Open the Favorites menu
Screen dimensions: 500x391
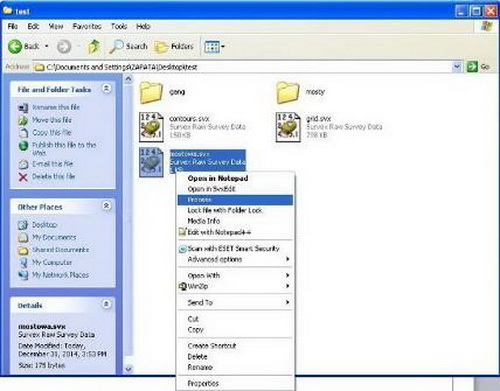(87, 26)
